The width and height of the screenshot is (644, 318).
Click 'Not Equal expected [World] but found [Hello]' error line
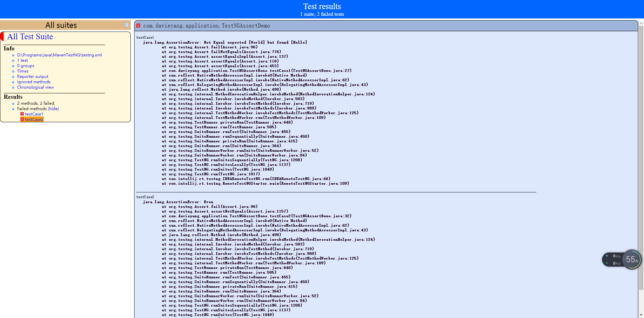[x=225, y=42]
